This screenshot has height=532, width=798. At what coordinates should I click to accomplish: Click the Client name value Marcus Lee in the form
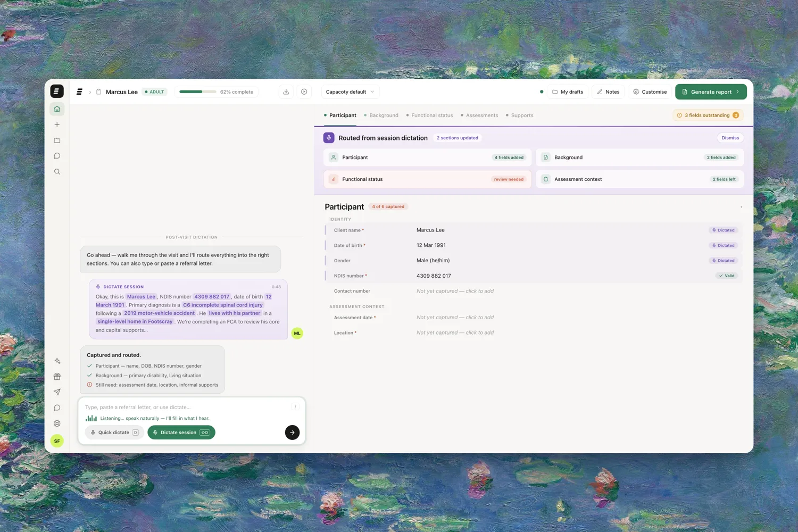430,230
